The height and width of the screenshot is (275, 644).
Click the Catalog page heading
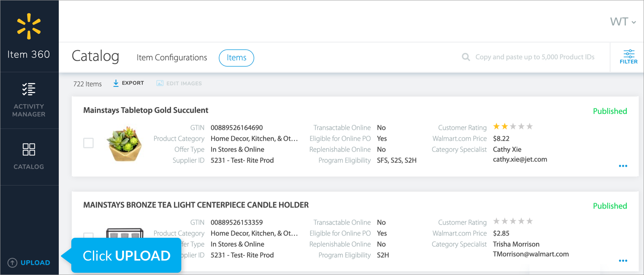pyautogui.click(x=95, y=56)
